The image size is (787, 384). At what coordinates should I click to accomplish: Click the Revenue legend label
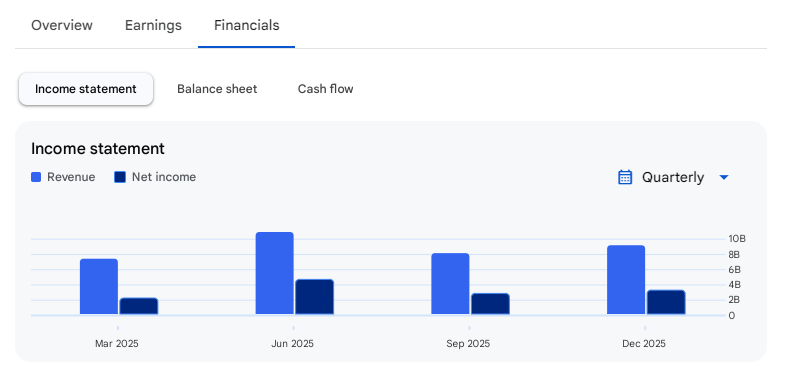[x=71, y=177]
